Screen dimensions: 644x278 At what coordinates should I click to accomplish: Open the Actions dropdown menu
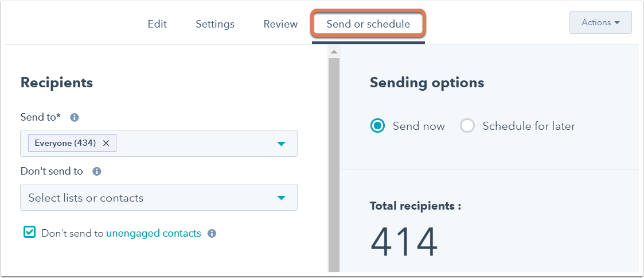pyautogui.click(x=600, y=23)
